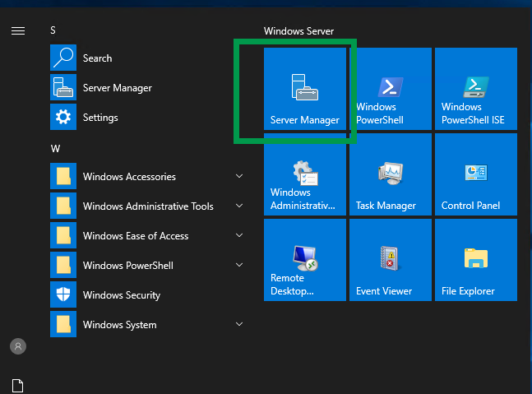Click the hamburger menu button

click(x=18, y=30)
